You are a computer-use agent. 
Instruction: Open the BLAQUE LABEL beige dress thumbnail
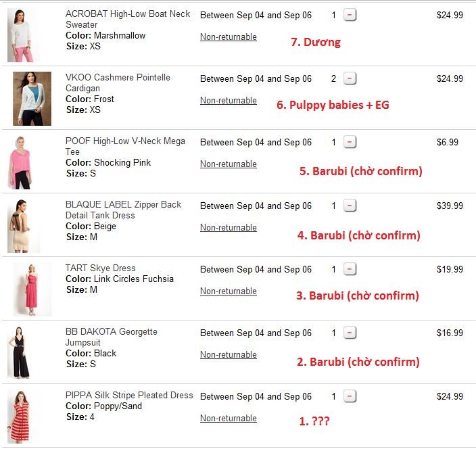point(24,226)
